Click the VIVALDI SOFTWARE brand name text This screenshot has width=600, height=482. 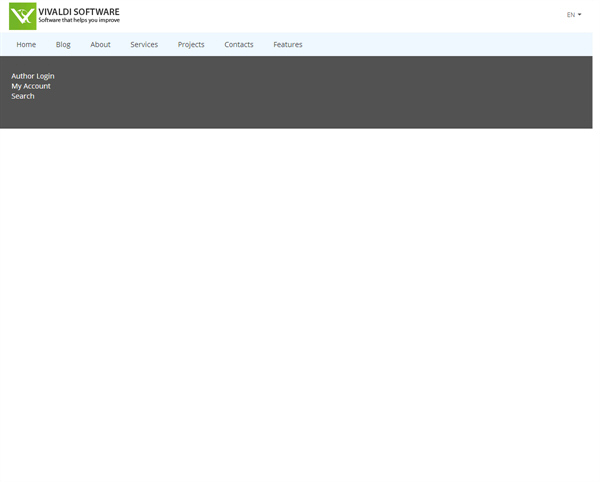click(79, 11)
